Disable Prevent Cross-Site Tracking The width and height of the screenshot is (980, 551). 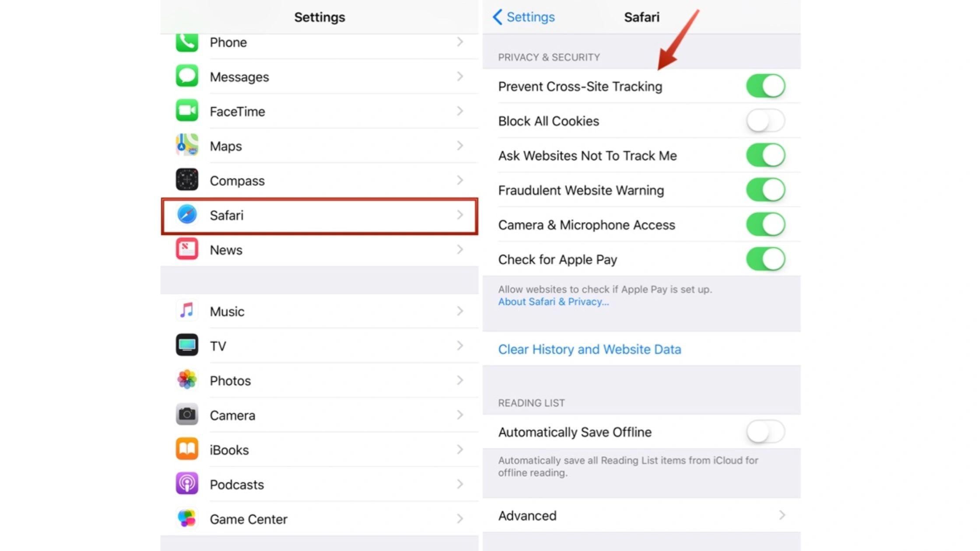(765, 86)
